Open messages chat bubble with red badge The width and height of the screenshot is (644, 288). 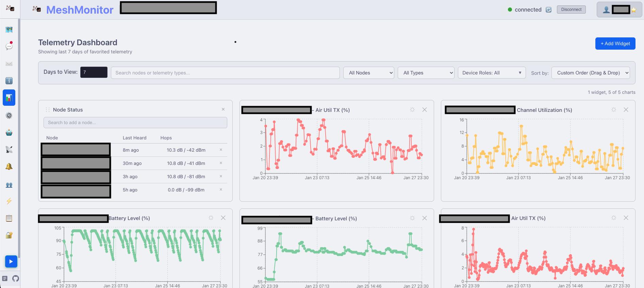click(x=9, y=46)
